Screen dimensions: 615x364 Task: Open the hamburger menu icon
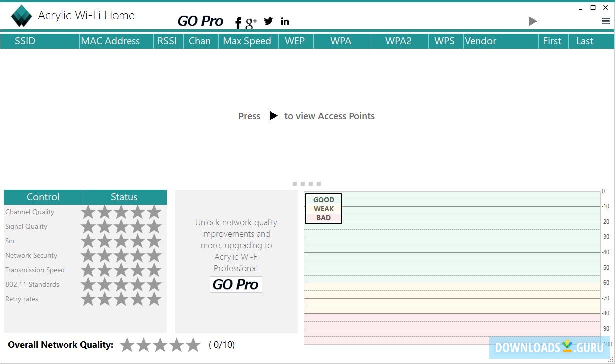click(605, 21)
